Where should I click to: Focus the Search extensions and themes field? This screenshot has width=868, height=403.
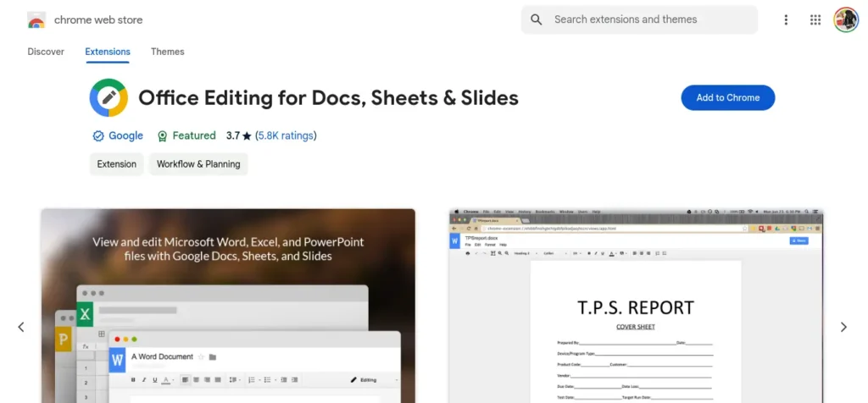click(639, 20)
